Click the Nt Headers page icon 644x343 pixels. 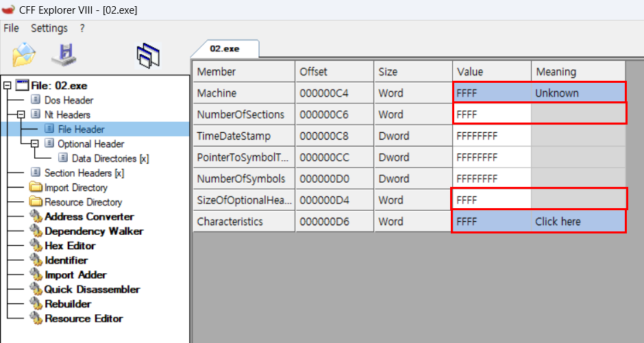click(x=36, y=114)
